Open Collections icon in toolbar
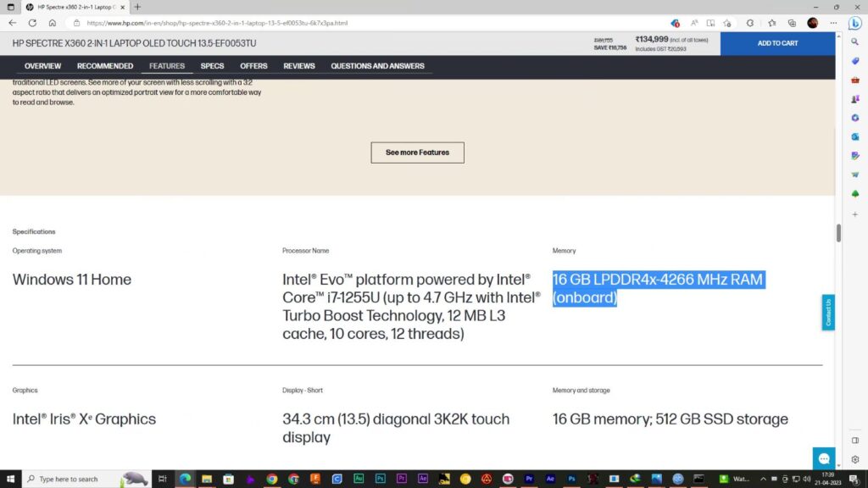This screenshot has height=488, width=868. click(x=793, y=23)
